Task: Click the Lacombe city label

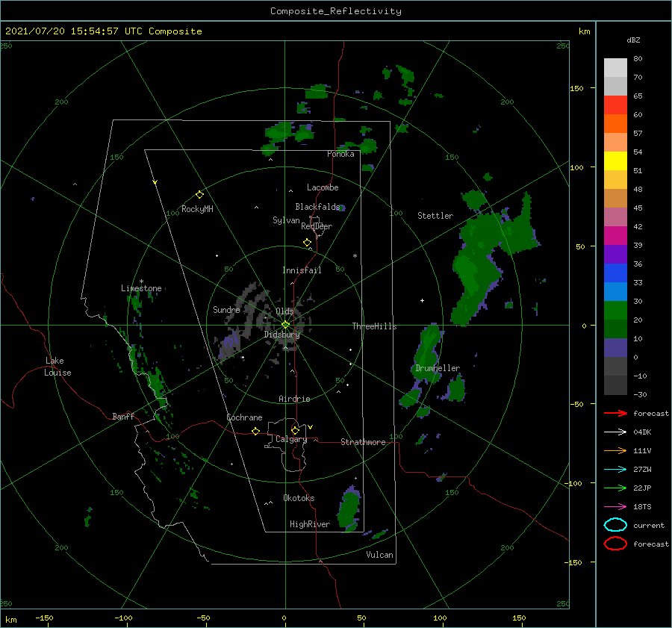Action: [x=323, y=187]
